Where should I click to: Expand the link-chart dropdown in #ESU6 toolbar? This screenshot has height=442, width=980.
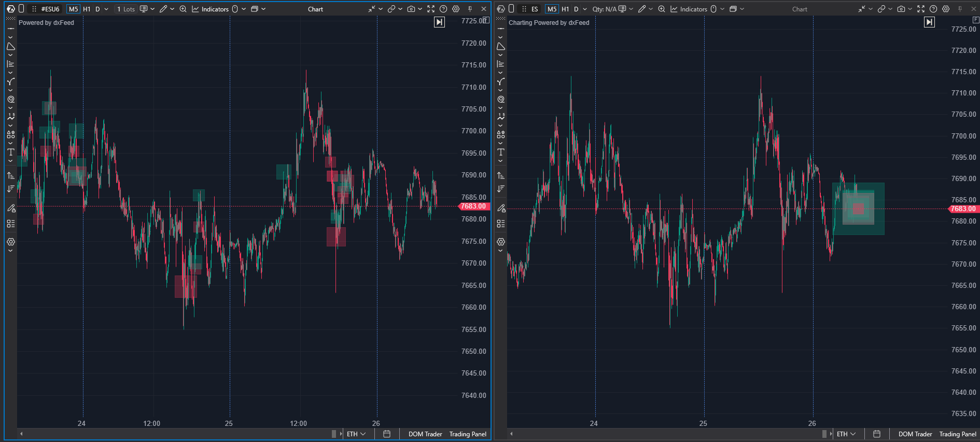click(400, 9)
